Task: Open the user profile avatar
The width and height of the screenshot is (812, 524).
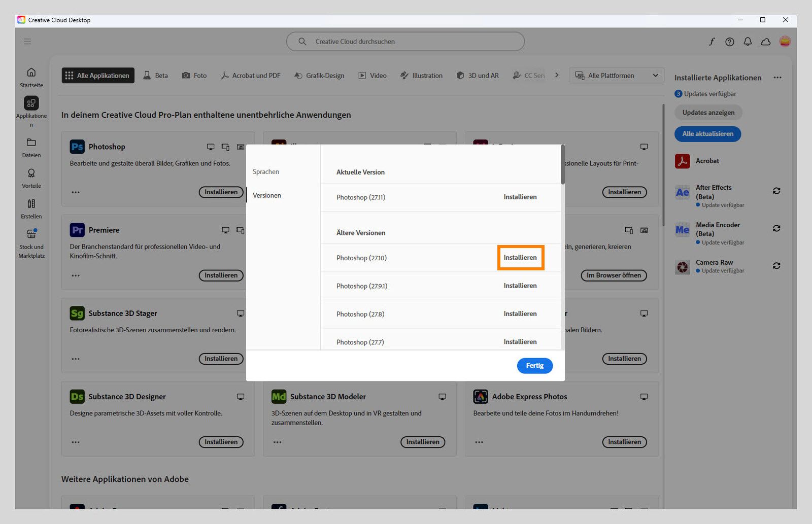Action: click(x=785, y=42)
